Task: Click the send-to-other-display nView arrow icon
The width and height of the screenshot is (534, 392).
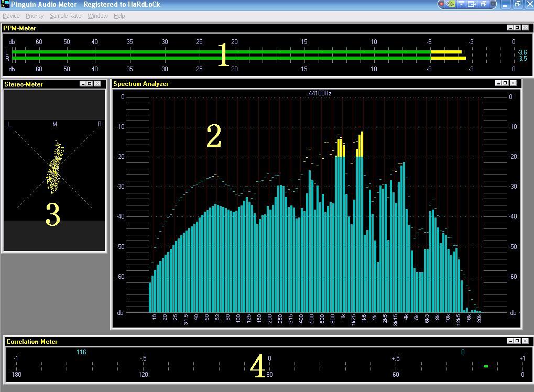Action: point(472,4)
